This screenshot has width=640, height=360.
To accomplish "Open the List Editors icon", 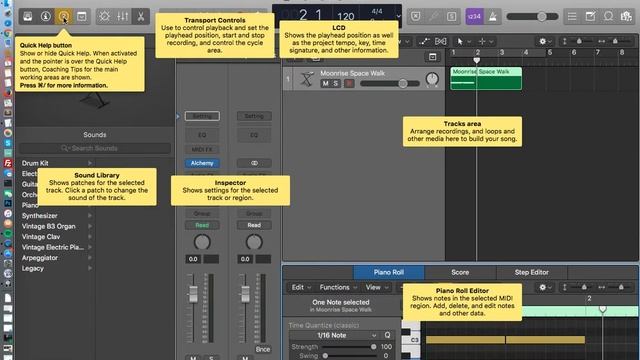I will [572, 16].
